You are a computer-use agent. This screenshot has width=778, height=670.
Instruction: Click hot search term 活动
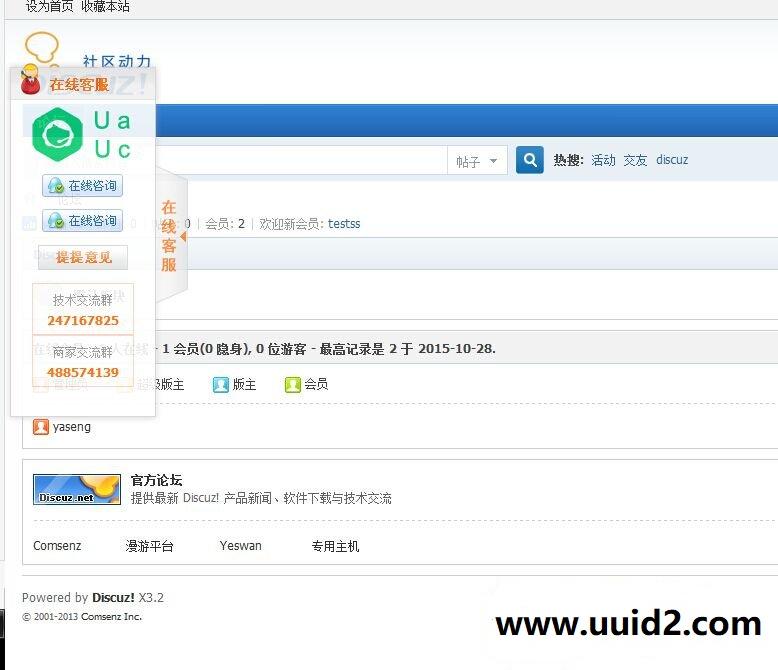click(603, 160)
